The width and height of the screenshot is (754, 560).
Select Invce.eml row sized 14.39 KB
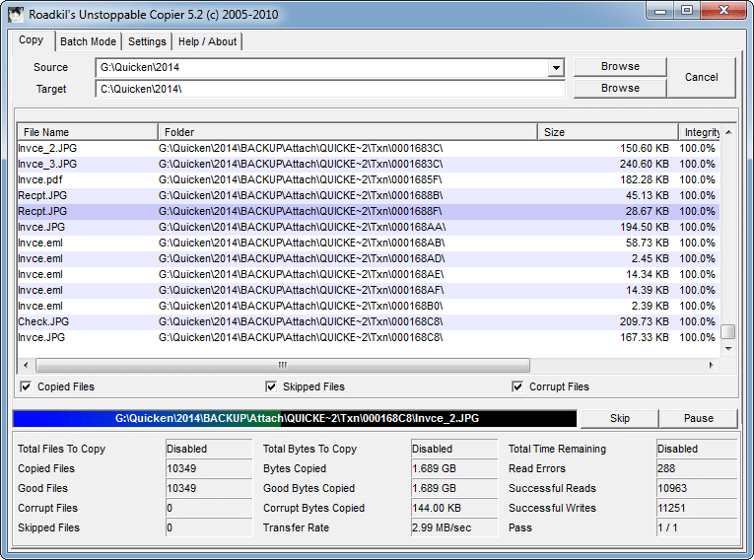[369, 291]
